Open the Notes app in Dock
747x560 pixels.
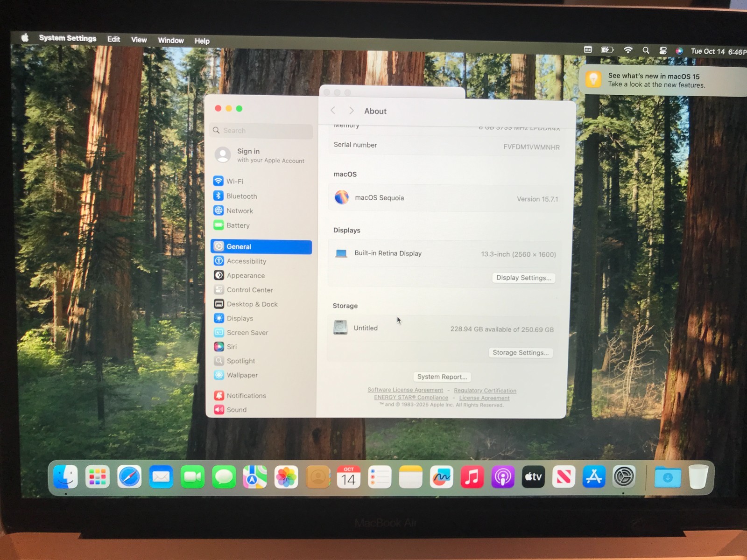pos(411,477)
